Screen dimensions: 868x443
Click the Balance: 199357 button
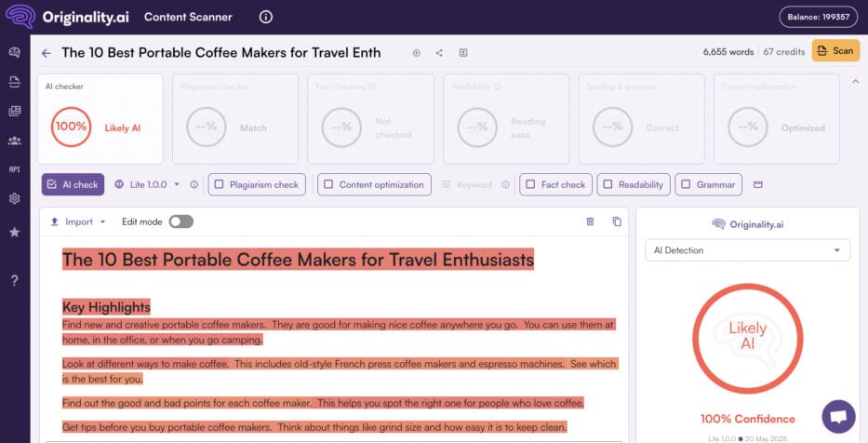click(x=818, y=17)
